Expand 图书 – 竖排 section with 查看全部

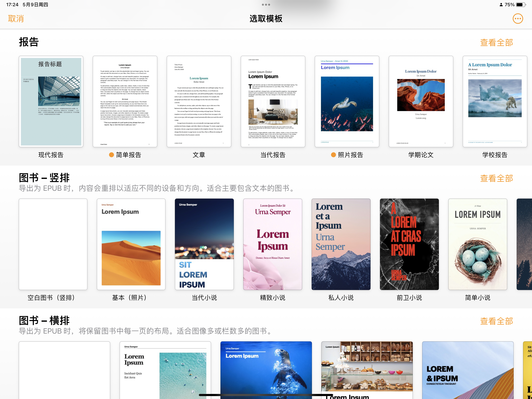[x=496, y=178]
